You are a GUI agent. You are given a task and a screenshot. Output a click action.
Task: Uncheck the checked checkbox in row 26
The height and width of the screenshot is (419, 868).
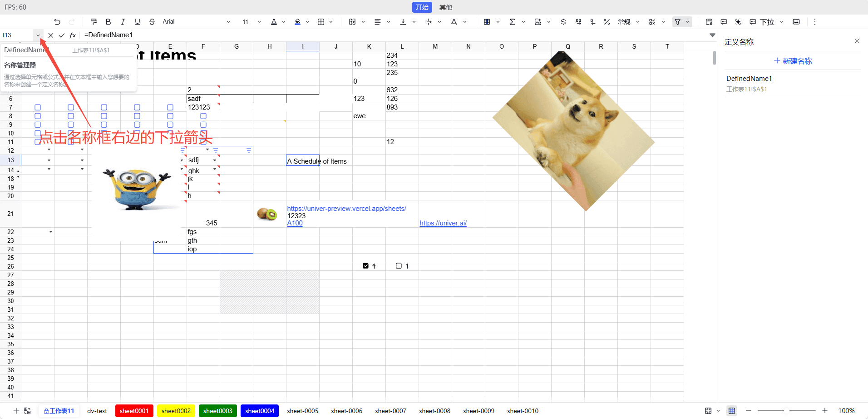coord(365,266)
